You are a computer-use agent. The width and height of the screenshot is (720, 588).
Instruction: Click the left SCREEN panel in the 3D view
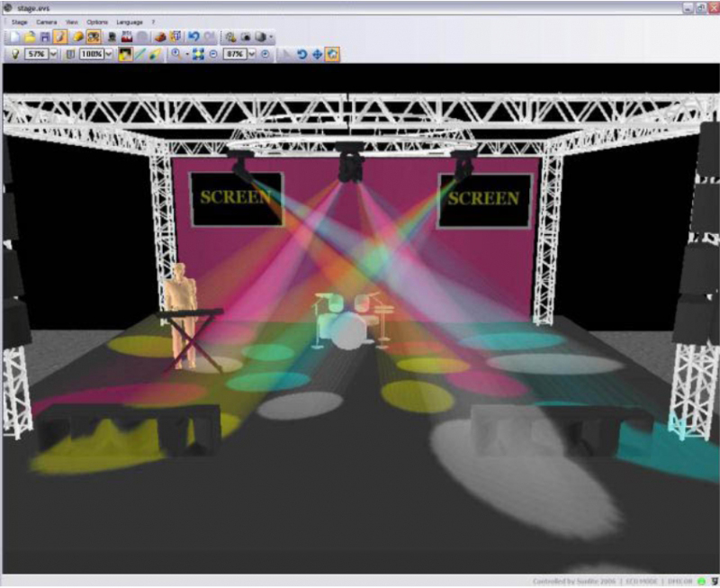[x=236, y=199]
